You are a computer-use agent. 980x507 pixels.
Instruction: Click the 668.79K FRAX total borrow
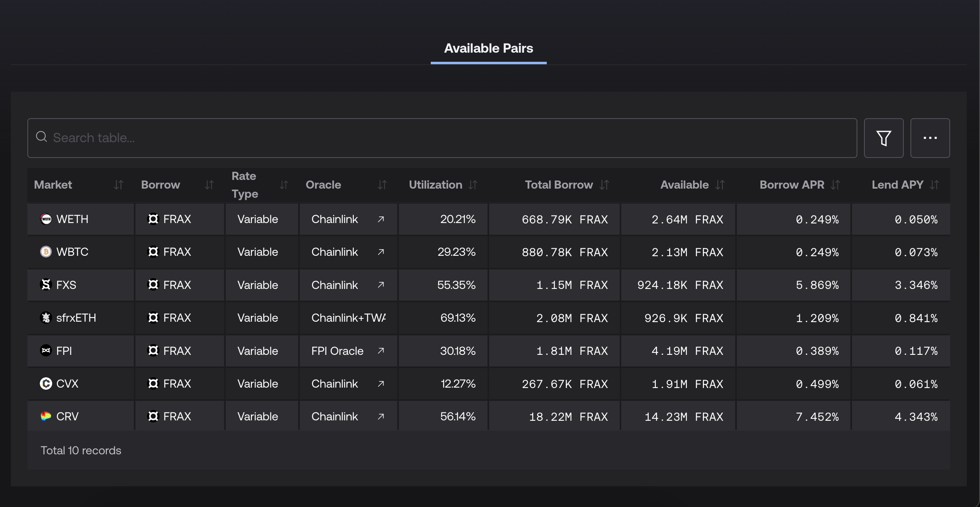click(565, 219)
